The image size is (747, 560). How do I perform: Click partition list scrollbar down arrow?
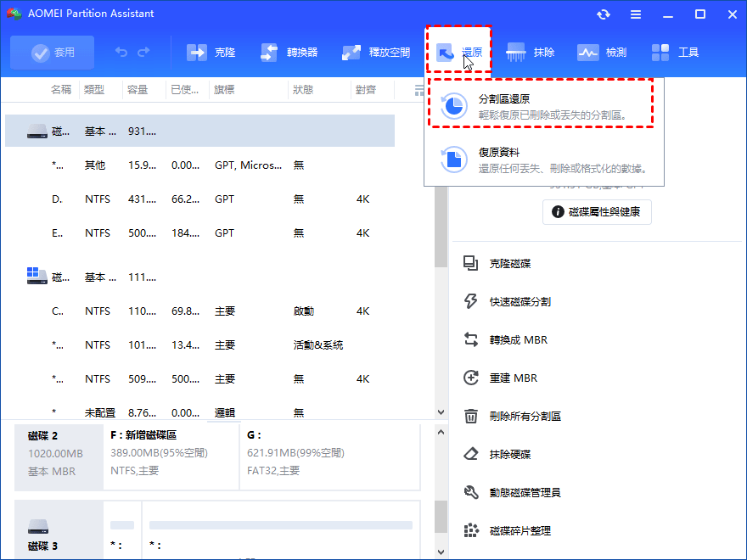441,412
